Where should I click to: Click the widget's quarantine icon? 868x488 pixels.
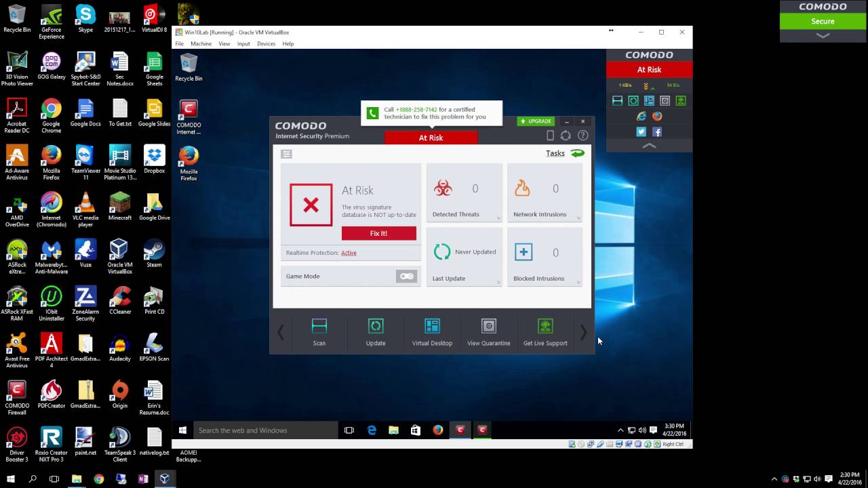tap(665, 100)
